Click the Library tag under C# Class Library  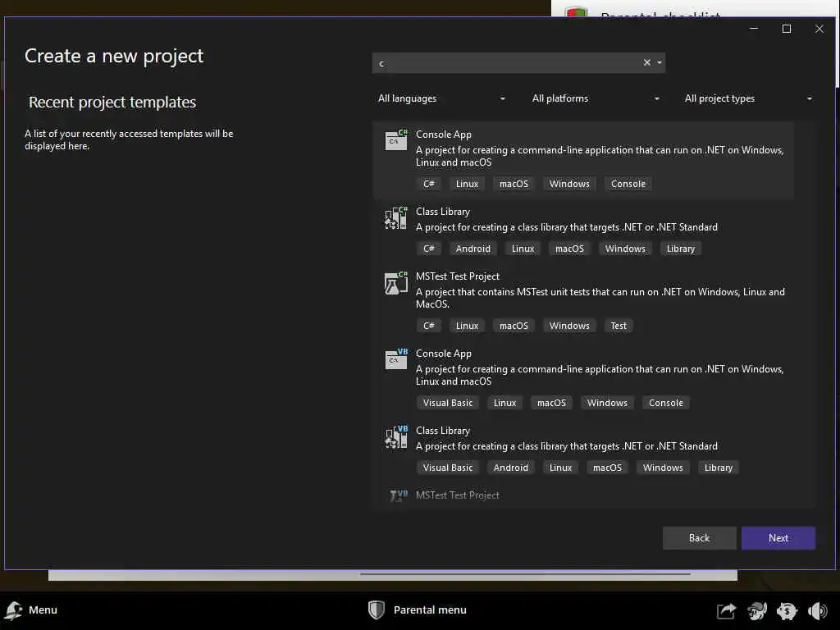[680, 249]
